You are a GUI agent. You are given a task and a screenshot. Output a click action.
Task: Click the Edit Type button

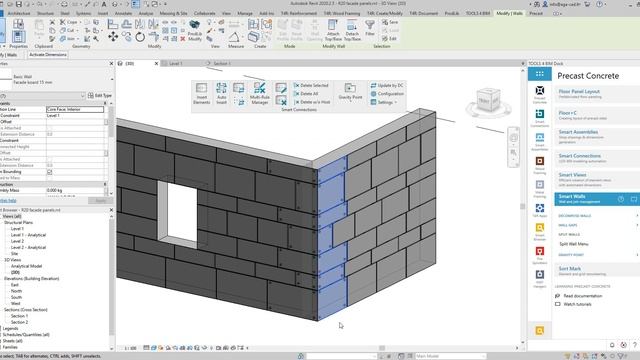100,96
